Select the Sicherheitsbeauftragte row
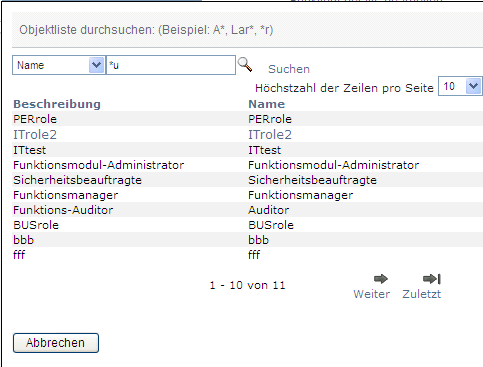 [247, 180]
